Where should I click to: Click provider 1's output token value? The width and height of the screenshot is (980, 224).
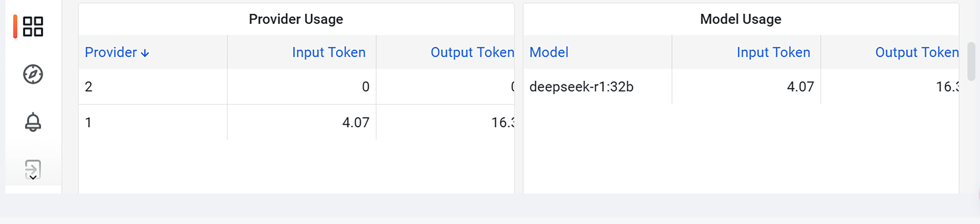pos(502,123)
